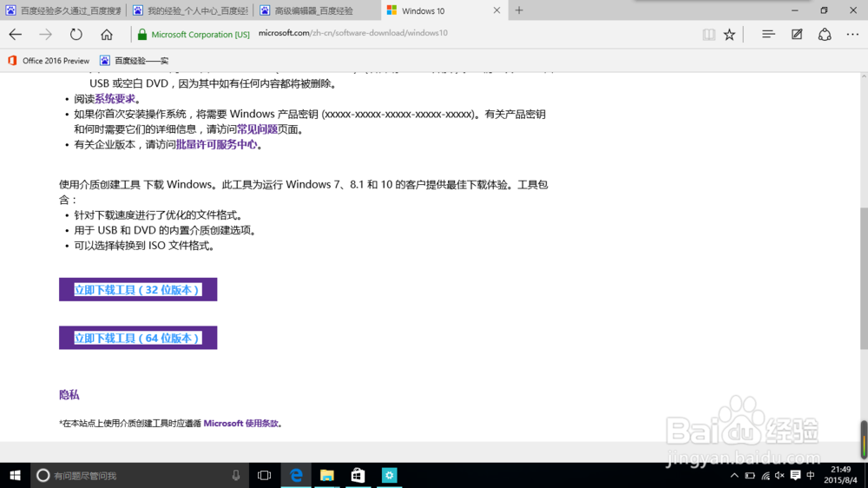Screen dimensions: 868x488
Task: Click text 针对下载速度进行了优化的文件格式
Action: pos(158,215)
